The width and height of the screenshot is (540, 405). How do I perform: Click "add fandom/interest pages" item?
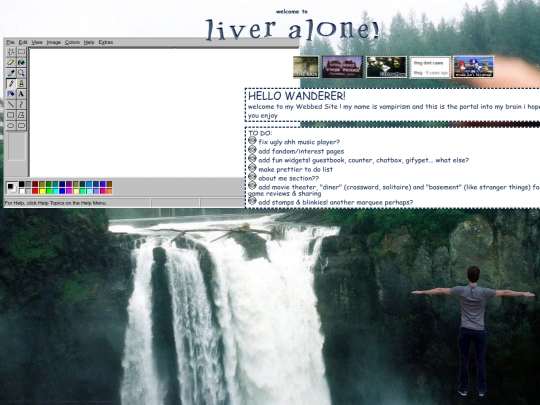coord(301,151)
